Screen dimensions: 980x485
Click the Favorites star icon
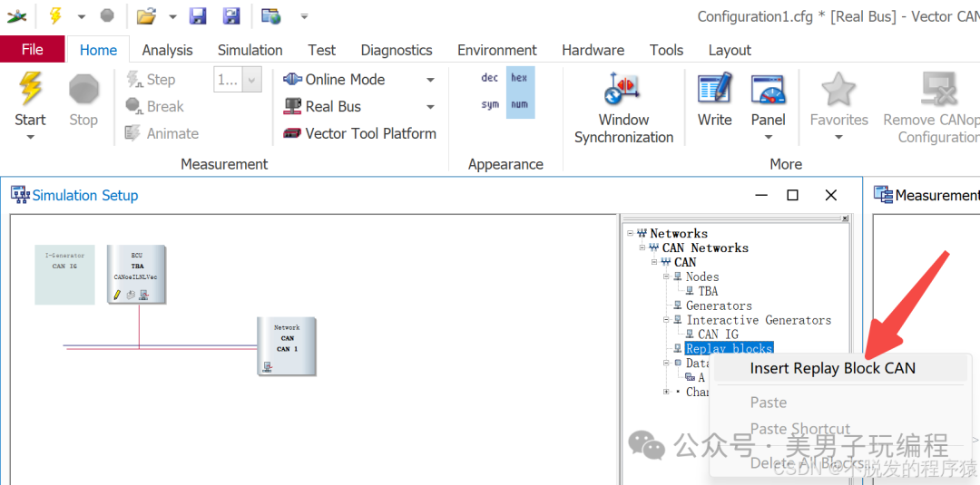coord(838,89)
